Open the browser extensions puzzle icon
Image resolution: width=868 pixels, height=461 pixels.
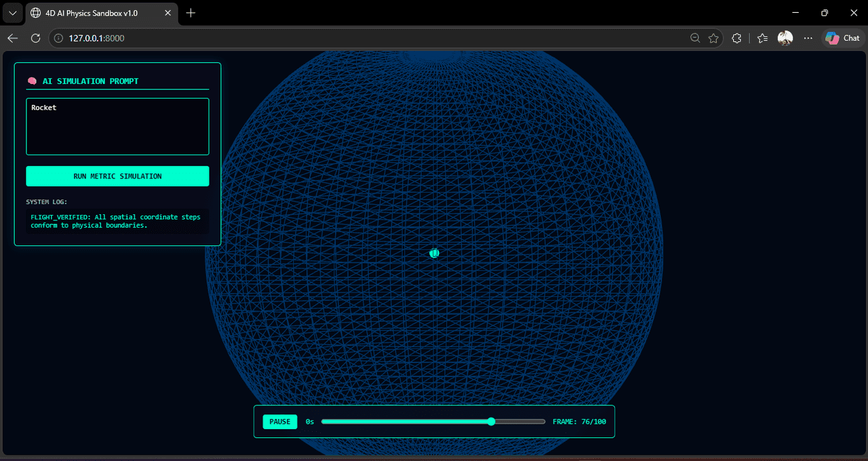pyautogui.click(x=736, y=39)
